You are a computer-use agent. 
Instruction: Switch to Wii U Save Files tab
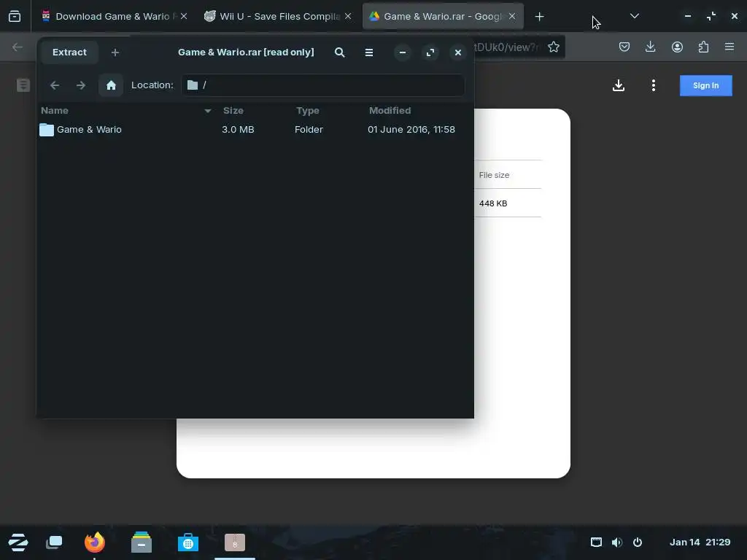click(279, 16)
